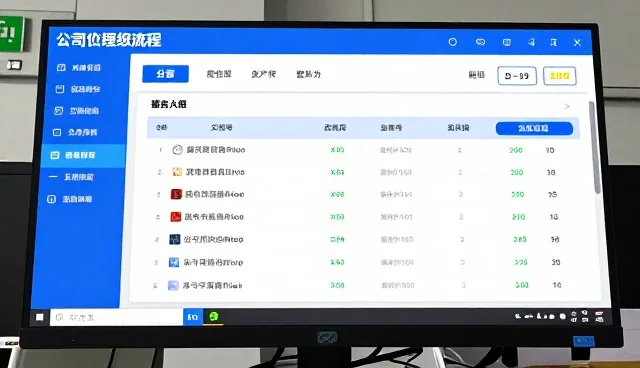Select the second row name ending in "Broo"
The height and width of the screenshot is (368, 640).
pos(215,172)
